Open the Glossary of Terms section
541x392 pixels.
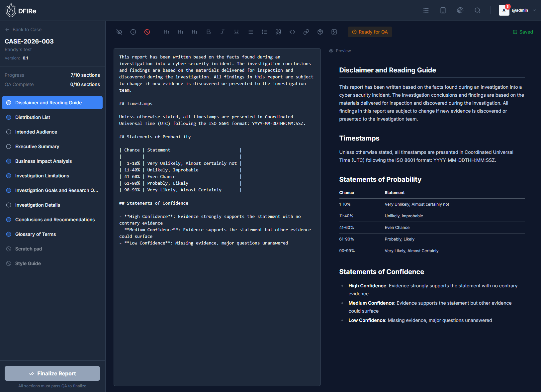click(x=35, y=234)
